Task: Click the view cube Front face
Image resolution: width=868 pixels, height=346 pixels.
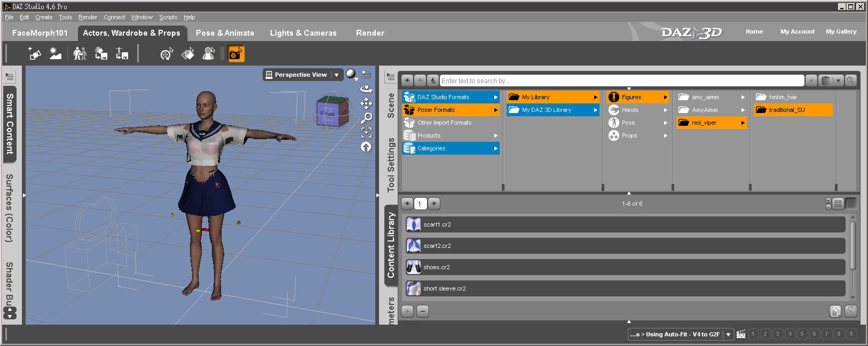Action: (x=327, y=114)
